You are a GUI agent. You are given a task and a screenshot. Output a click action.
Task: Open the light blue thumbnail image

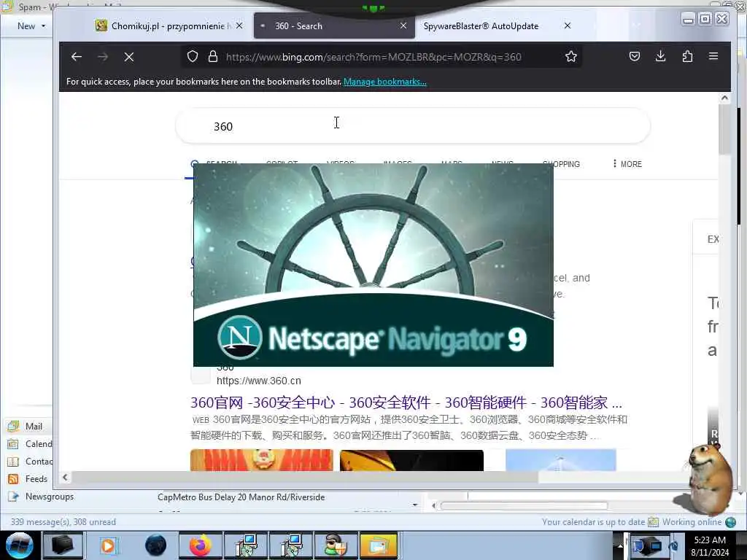point(561,460)
